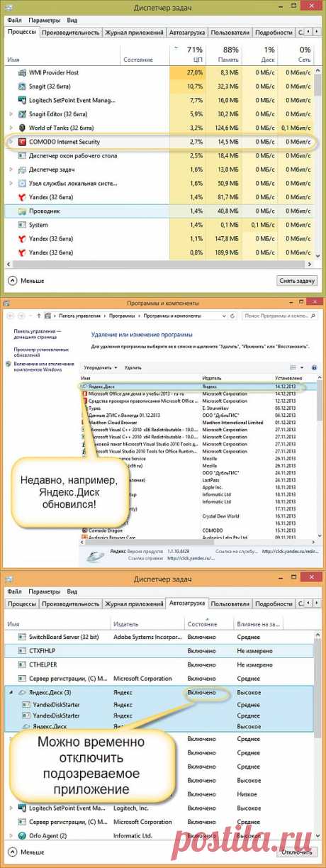Click the Orfo Agent (2) startup icon
The image size is (326, 868).
point(22,835)
